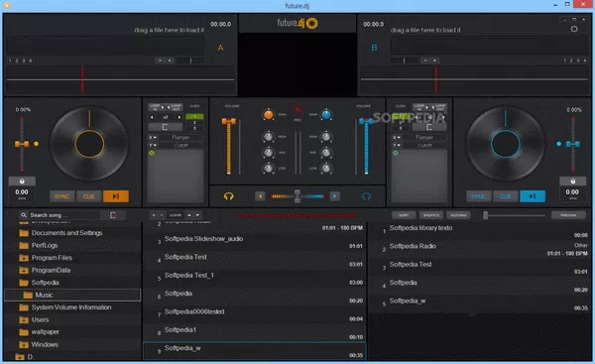Click the AUTOMIX button
This screenshot has width=595, height=364.
(x=458, y=215)
